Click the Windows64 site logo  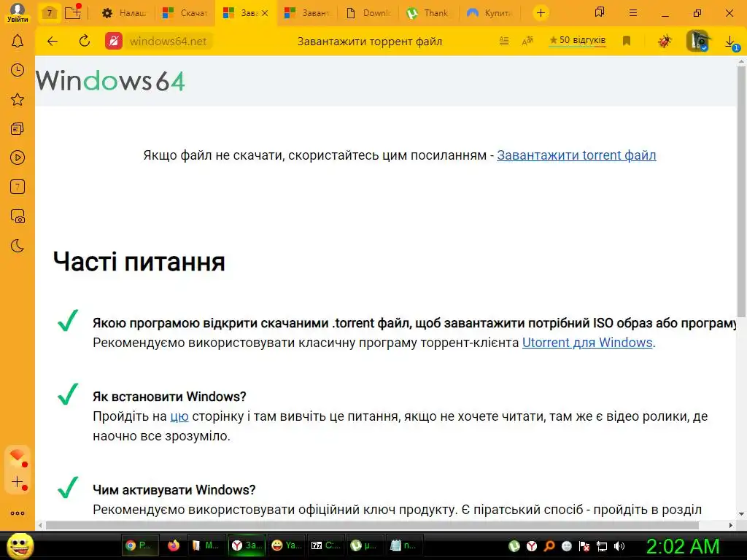point(110,80)
